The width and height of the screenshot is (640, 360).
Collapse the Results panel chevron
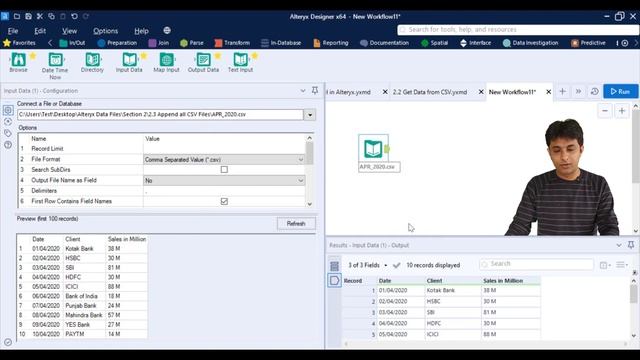coord(619,245)
